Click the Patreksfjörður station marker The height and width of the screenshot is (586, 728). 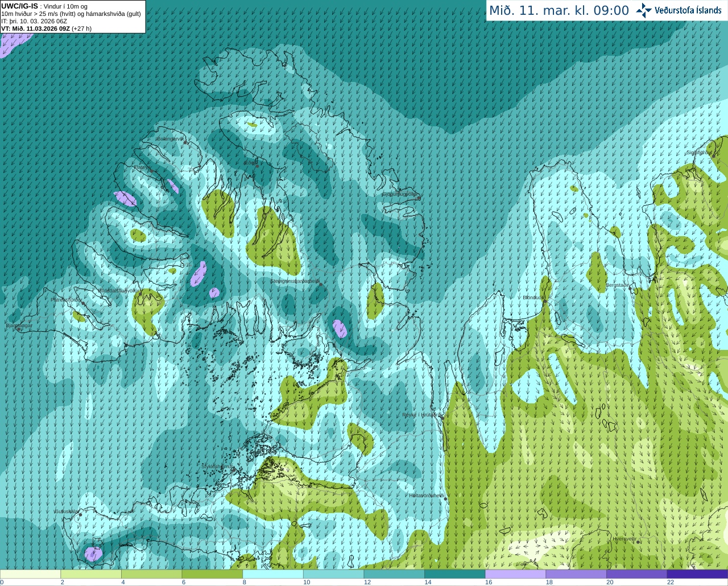[84, 303]
